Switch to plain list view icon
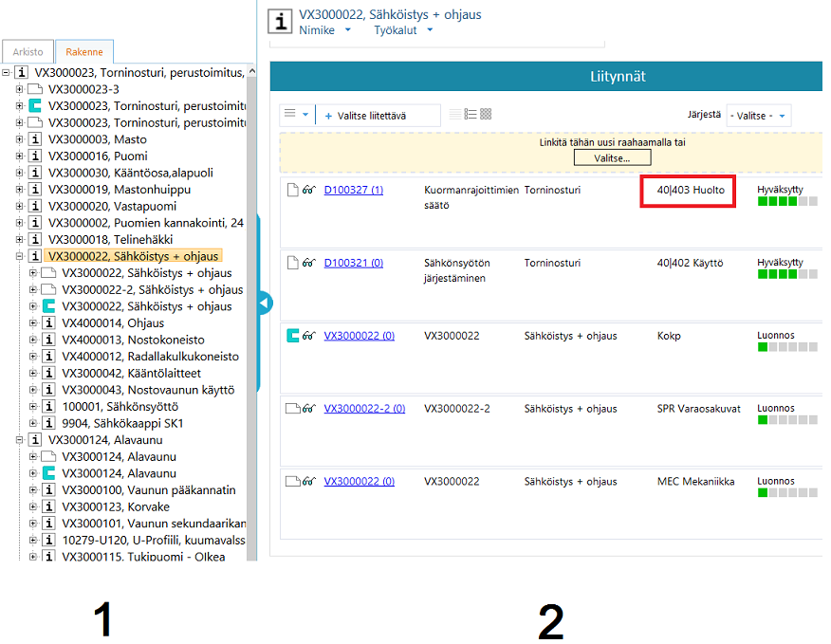Screen dimensions: 831x644 pyautogui.click(x=455, y=115)
